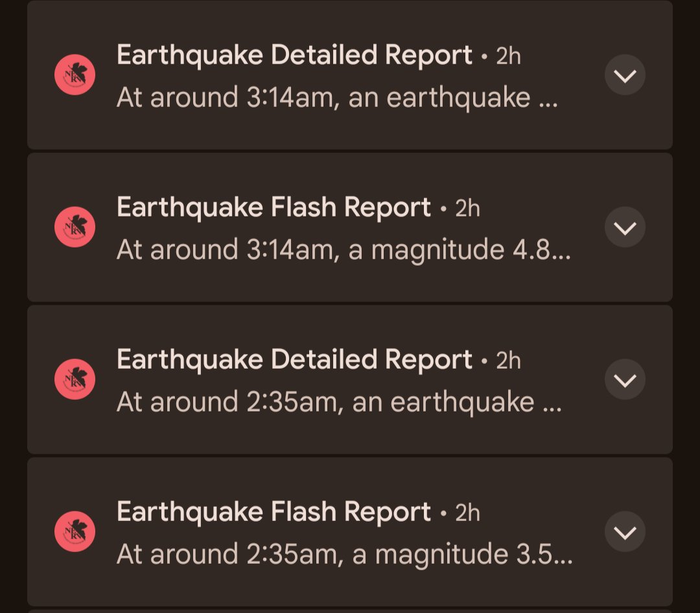700x613 pixels.
Task: Open Earthquake Flash Report title for 2:35am quake
Action: tap(274, 513)
